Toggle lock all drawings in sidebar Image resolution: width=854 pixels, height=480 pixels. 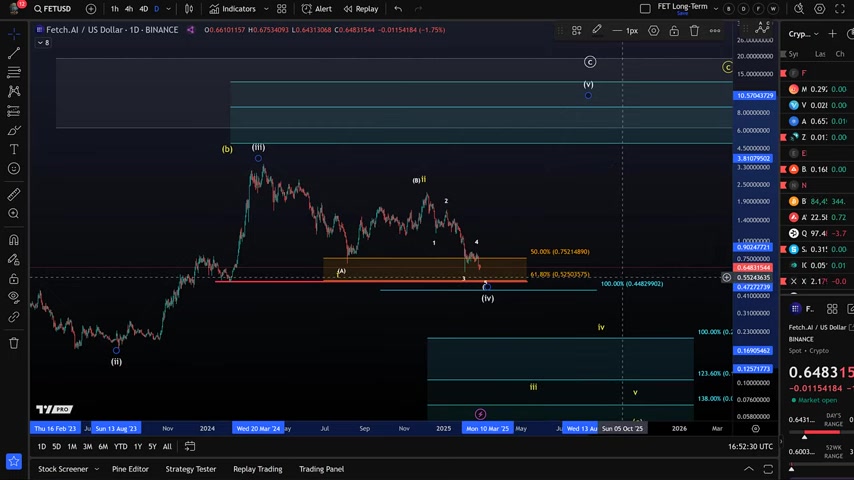[14, 279]
